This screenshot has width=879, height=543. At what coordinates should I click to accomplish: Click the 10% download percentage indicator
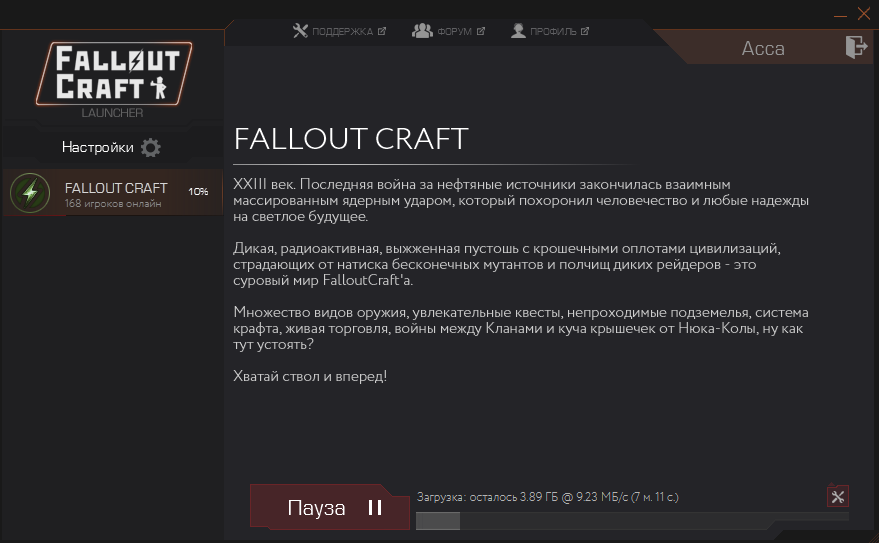pyautogui.click(x=198, y=192)
